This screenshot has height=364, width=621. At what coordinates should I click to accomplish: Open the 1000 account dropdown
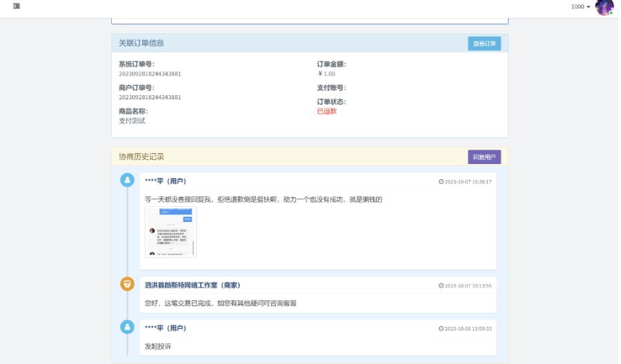(x=580, y=7)
